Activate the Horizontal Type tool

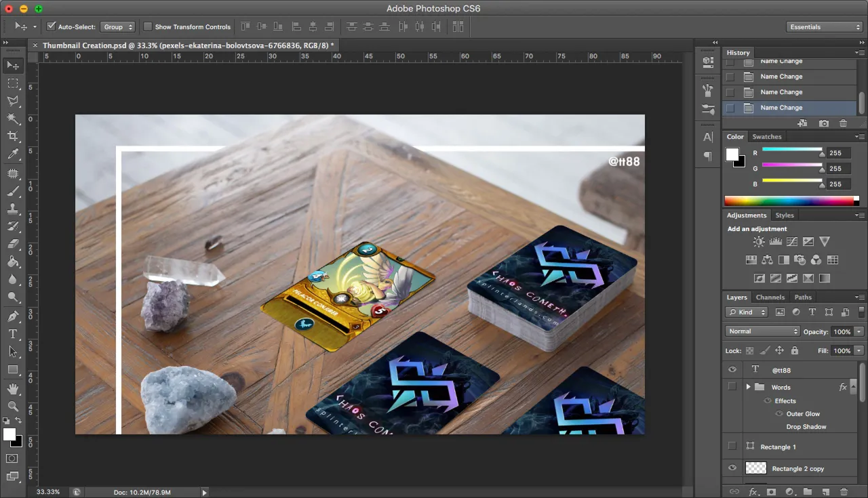pos(13,334)
